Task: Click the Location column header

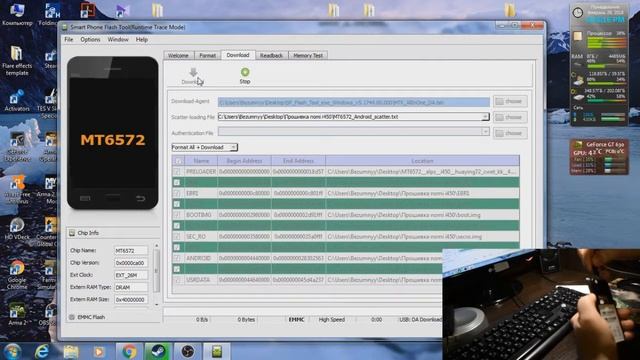Action: pyautogui.click(x=422, y=161)
